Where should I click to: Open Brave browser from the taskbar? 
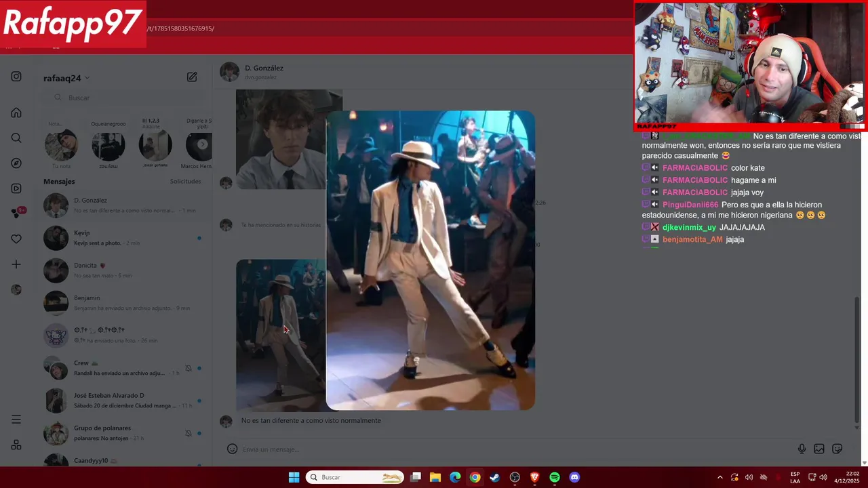coord(534,477)
